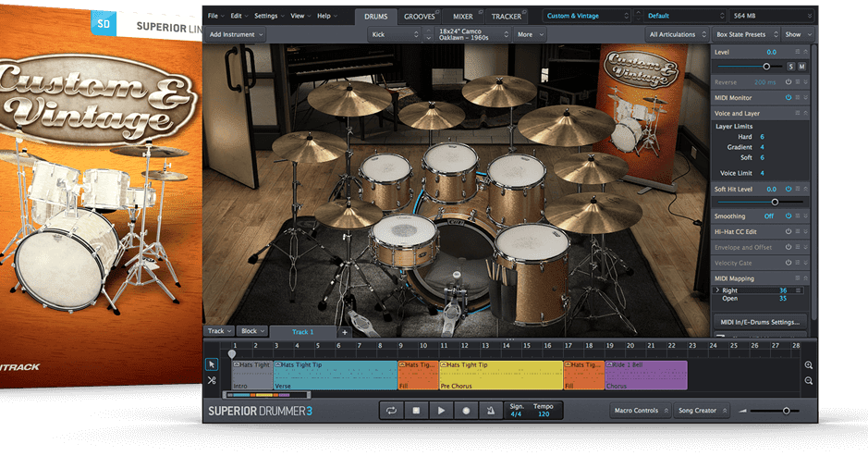Open the Edit menu
This screenshot has height=456, width=868.
(x=239, y=16)
